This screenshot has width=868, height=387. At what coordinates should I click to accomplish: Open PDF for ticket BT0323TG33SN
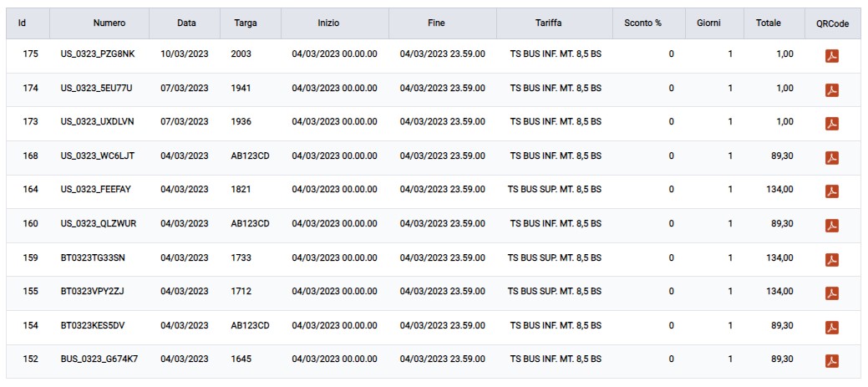coord(831,259)
